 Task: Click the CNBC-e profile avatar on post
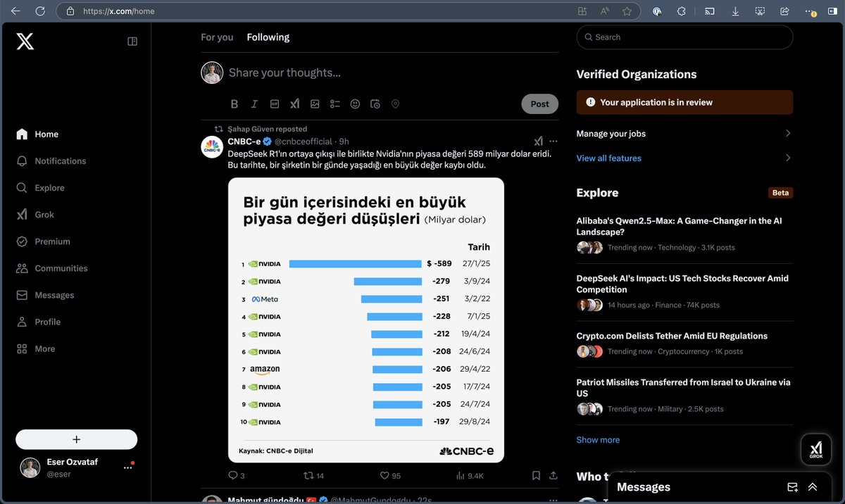[x=212, y=147]
